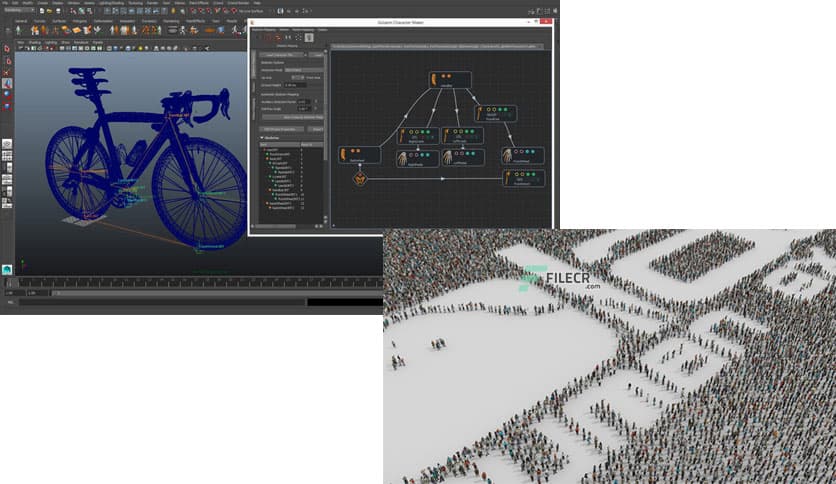The width and height of the screenshot is (836, 484).
Task: Click the Maya logo icon at bottom left
Action: point(7,269)
